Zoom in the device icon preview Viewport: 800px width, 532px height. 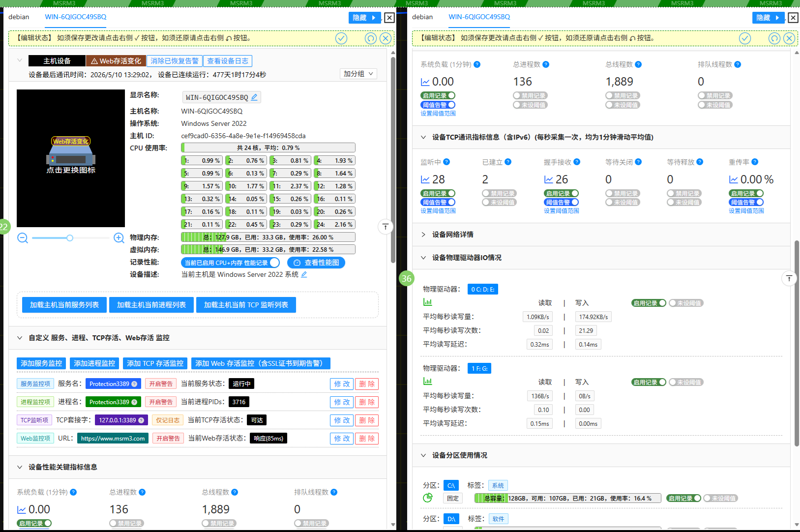pos(119,238)
